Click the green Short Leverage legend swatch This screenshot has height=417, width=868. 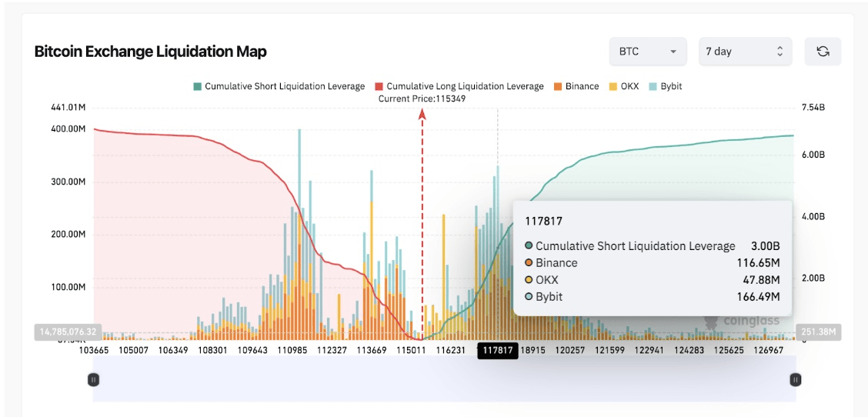[197, 86]
